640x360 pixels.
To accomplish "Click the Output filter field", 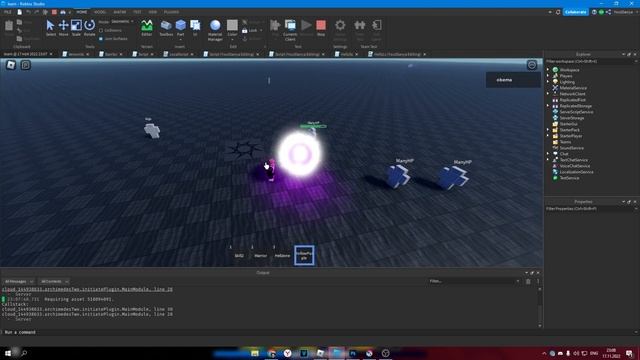I will [x=474, y=281].
